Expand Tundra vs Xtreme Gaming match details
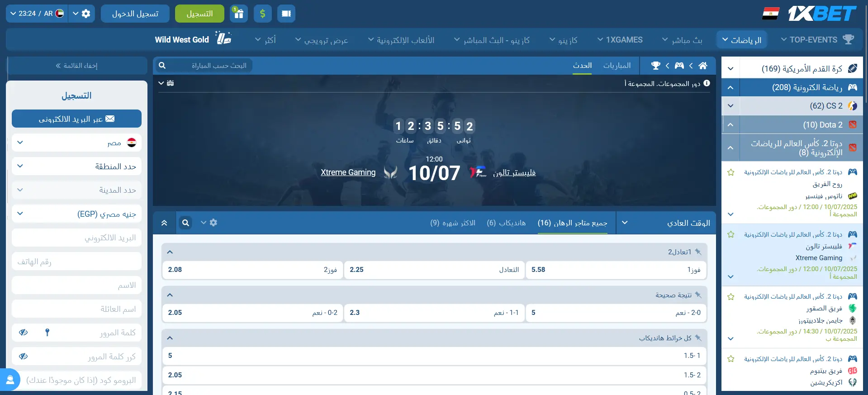Screen dimensions: 868x395 pyautogui.click(x=730, y=276)
